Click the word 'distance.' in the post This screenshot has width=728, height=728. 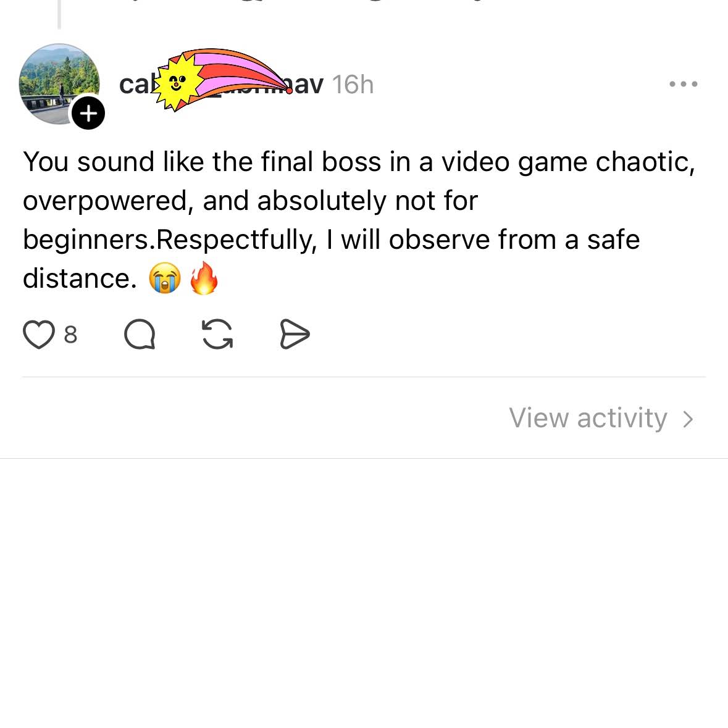[x=80, y=278]
